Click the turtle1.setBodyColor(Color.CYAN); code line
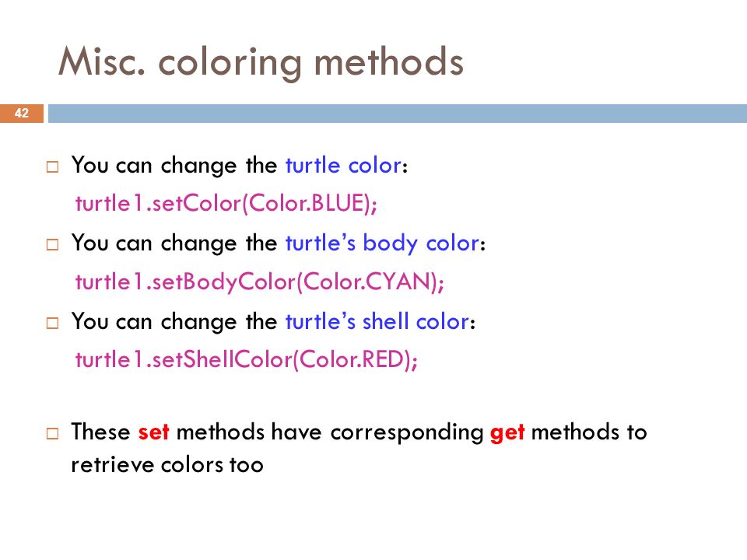The image size is (747, 560). pos(260,282)
